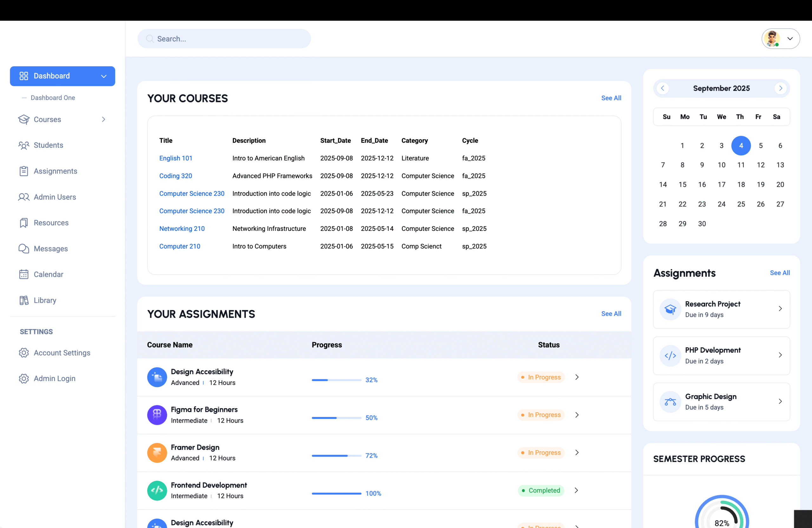Click the Framer Design orange icon

pyautogui.click(x=157, y=453)
